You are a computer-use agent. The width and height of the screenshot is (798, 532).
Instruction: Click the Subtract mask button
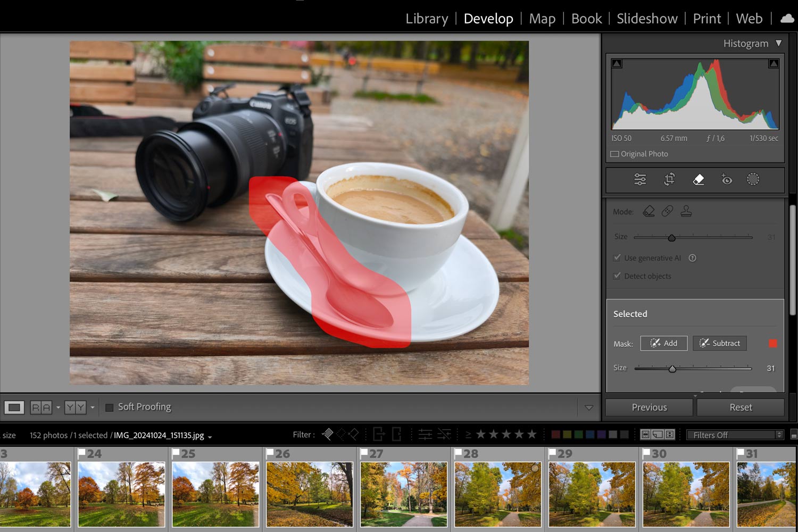[719, 343]
